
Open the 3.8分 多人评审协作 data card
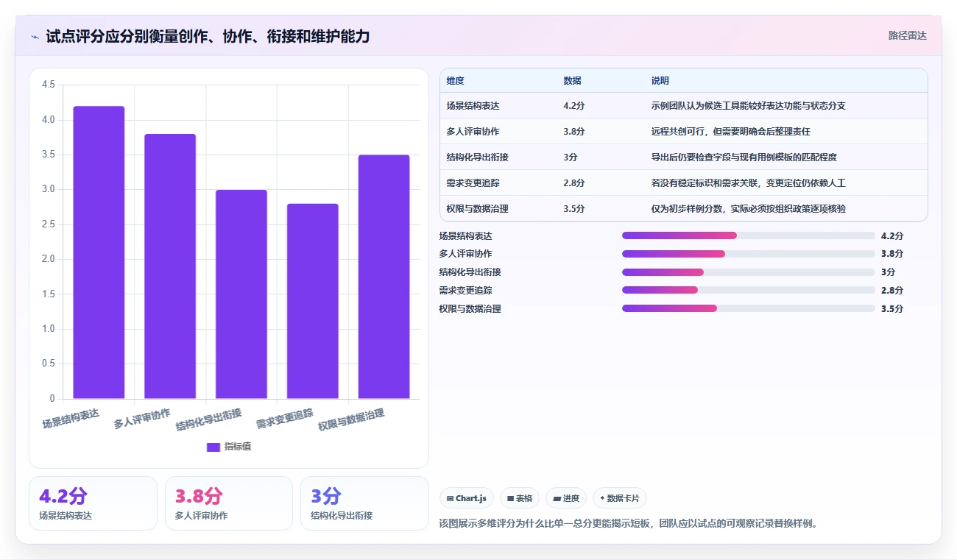(x=229, y=503)
